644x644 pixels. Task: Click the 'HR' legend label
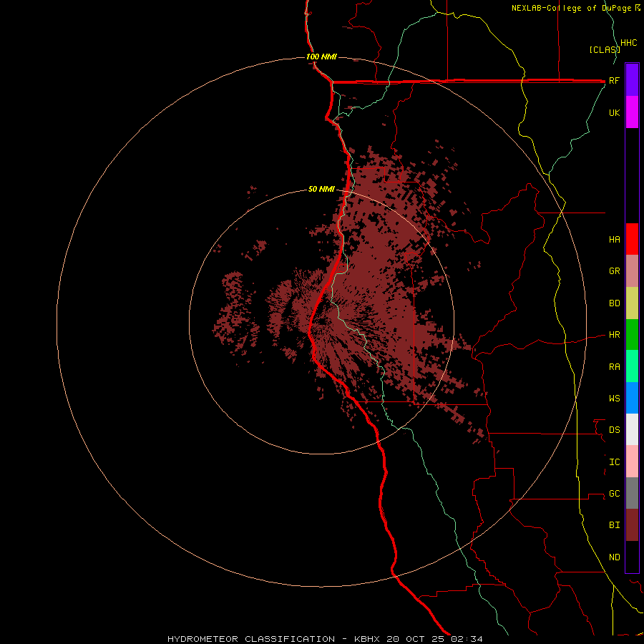[614, 335]
